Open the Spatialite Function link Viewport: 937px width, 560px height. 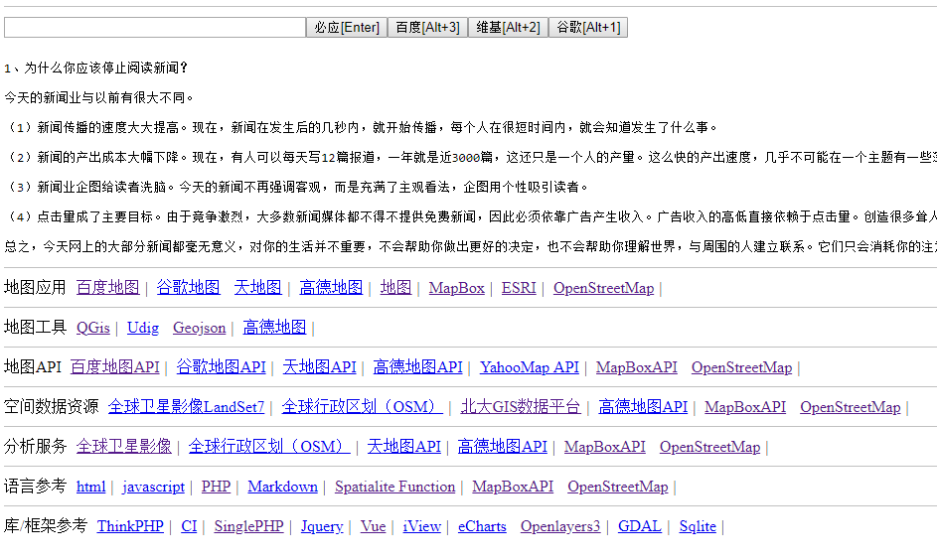click(x=394, y=487)
